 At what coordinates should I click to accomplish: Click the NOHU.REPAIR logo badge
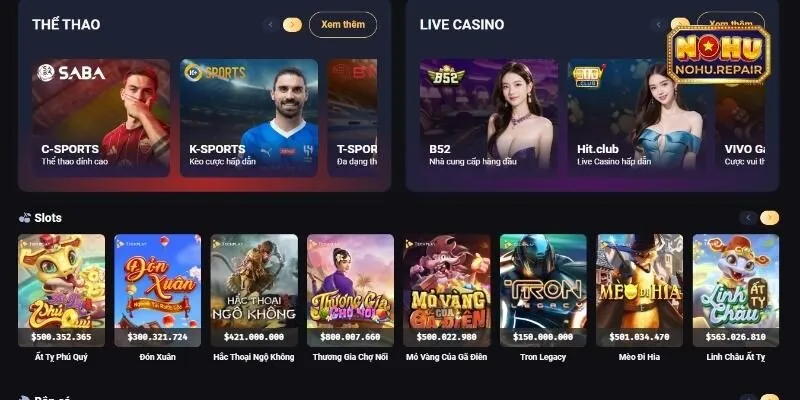click(x=718, y=55)
